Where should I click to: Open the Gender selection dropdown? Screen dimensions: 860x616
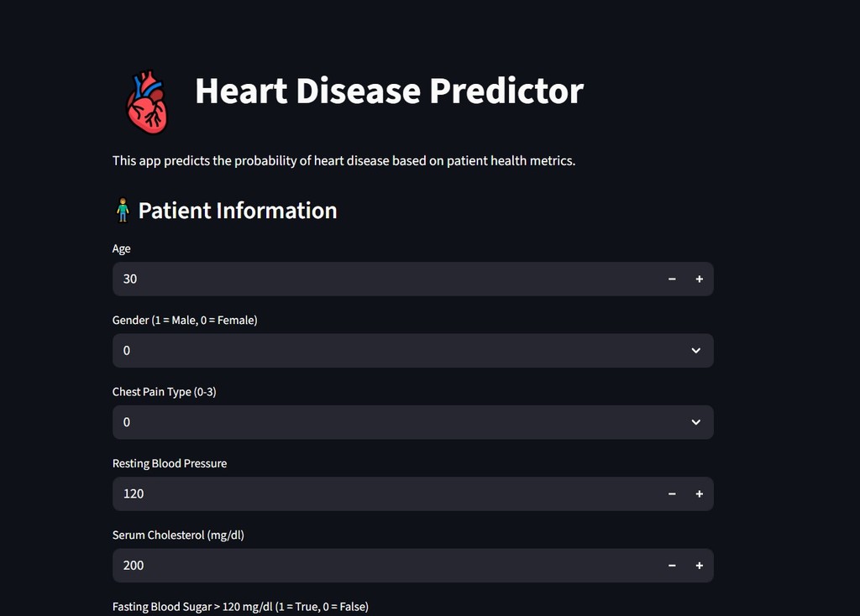(412, 350)
